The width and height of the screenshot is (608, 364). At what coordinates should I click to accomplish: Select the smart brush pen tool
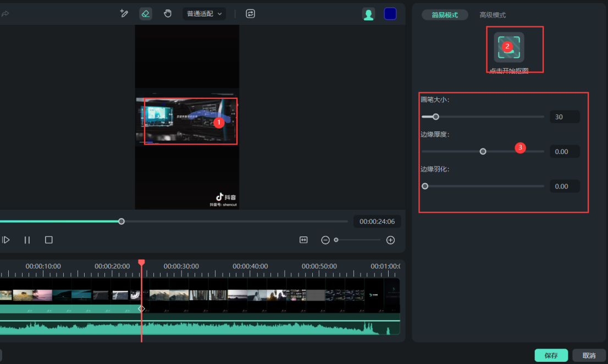[x=124, y=14]
